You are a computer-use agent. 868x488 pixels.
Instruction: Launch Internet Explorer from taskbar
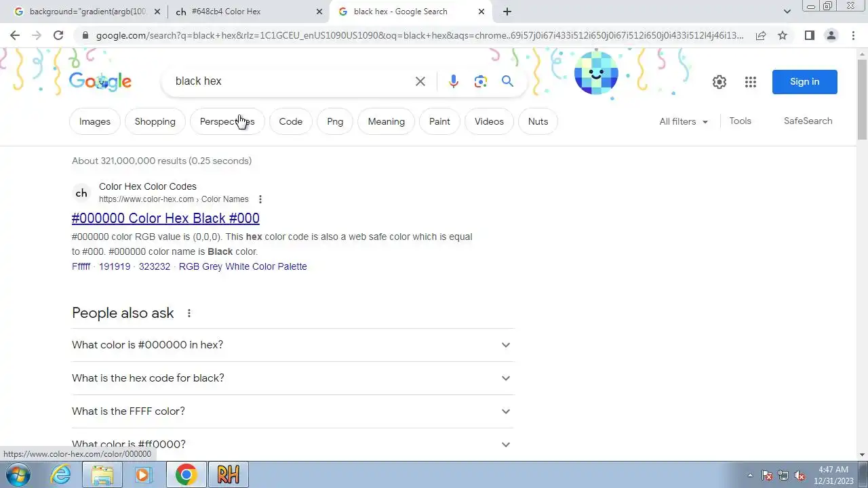61,474
